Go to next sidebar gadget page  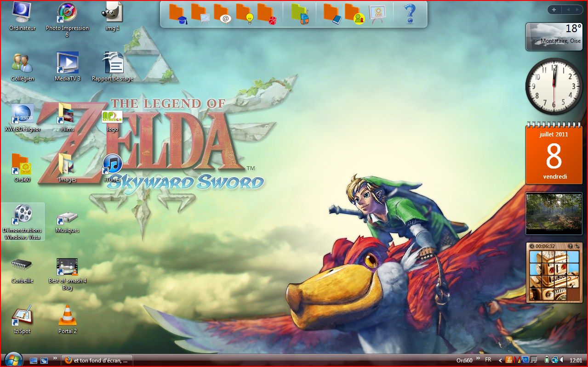pyautogui.click(x=577, y=10)
